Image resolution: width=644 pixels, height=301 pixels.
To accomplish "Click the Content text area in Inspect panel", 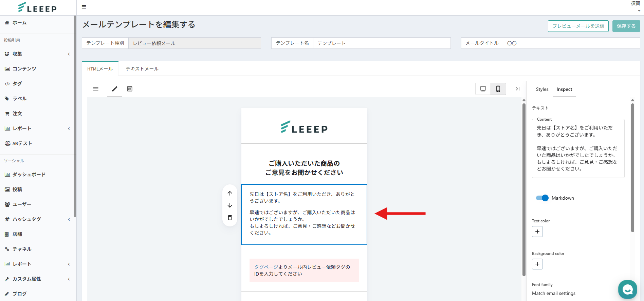I will point(578,148).
